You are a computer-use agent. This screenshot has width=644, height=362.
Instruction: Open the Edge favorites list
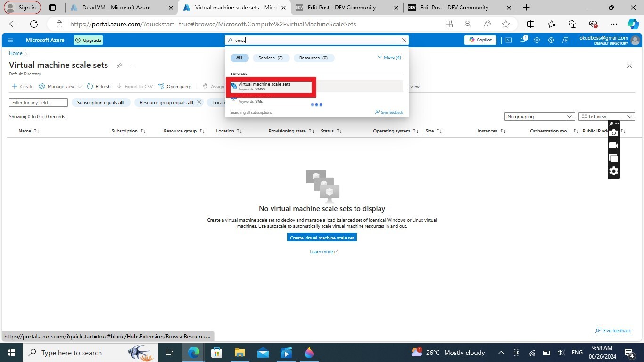pyautogui.click(x=552, y=24)
